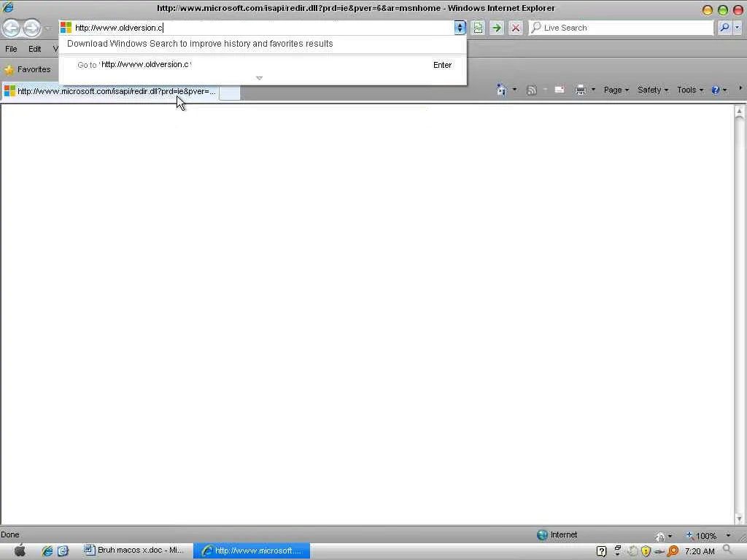The height and width of the screenshot is (560, 747).
Task: Click the 7:20 AM clock
Action: [700, 551]
